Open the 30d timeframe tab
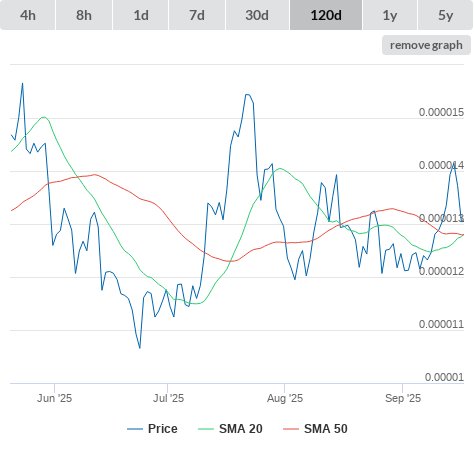474x455 pixels. click(x=257, y=15)
